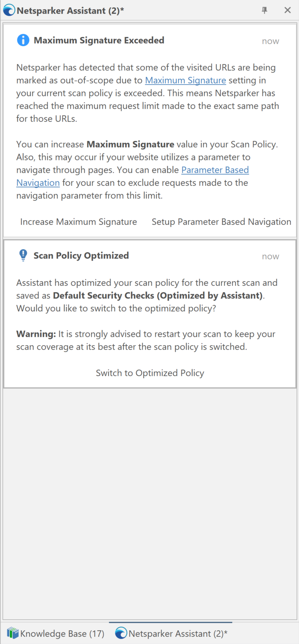Click Increase Maximum Signature
The width and height of the screenshot is (299, 644).
pos(78,221)
